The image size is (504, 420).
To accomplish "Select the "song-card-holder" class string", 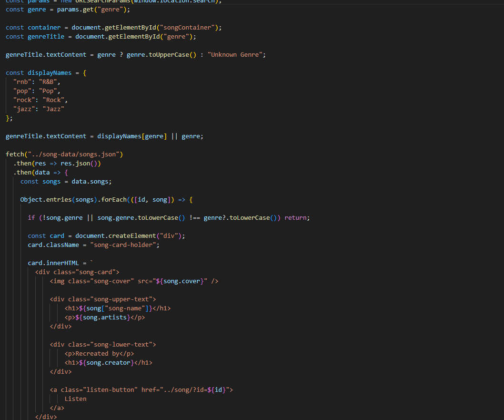I will (x=124, y=245).
